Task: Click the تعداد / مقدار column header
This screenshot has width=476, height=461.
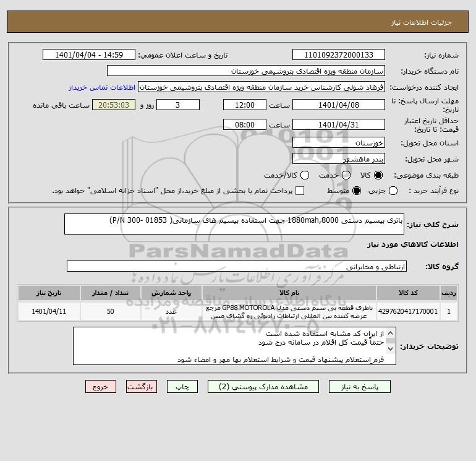Action: coord(110,293)
